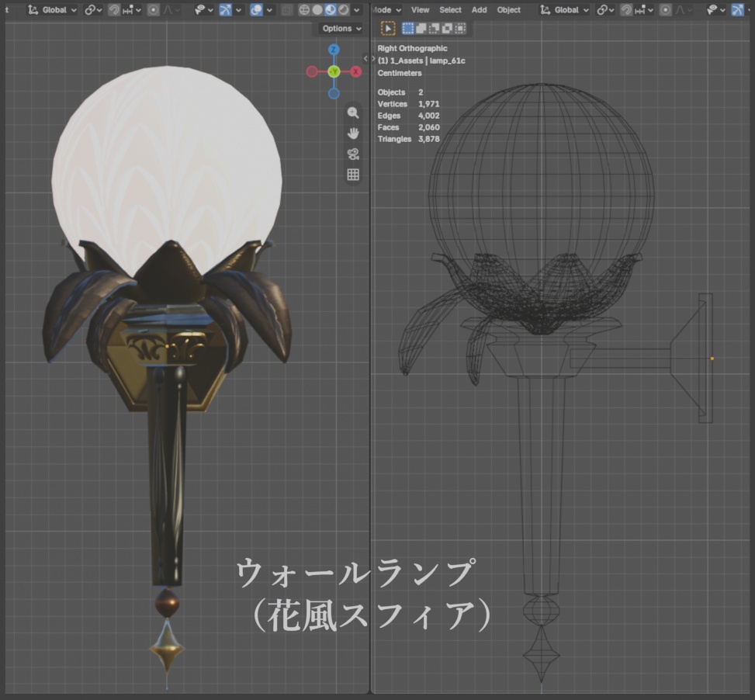Switch left viewport to Solid shading
755x700 pixels.
tap(317, 9)
